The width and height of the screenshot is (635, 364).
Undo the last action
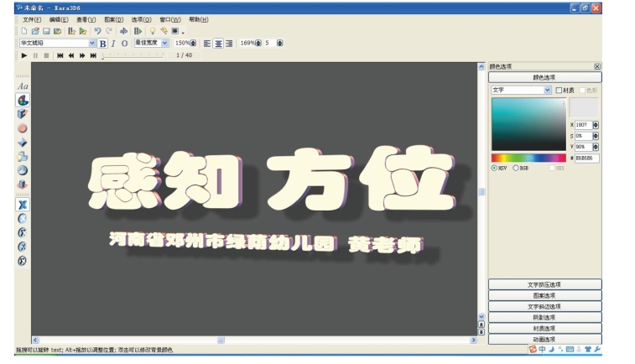click(x=97, y=31)
